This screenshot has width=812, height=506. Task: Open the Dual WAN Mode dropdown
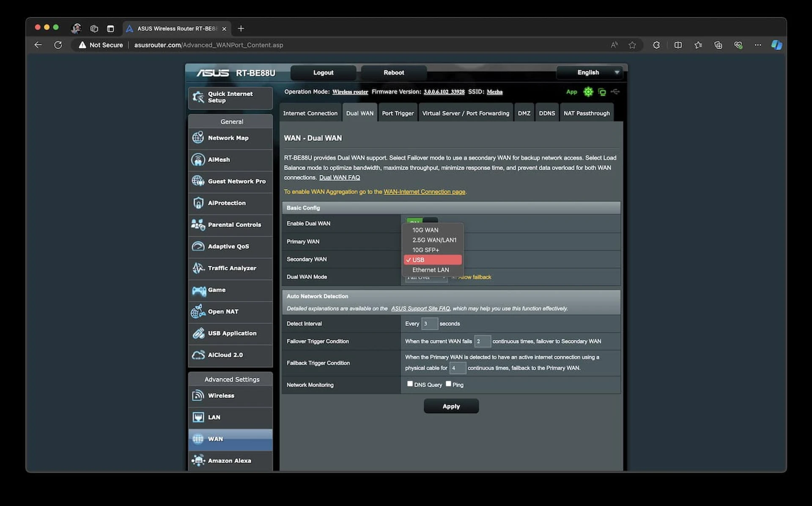(x=426, y=277)
